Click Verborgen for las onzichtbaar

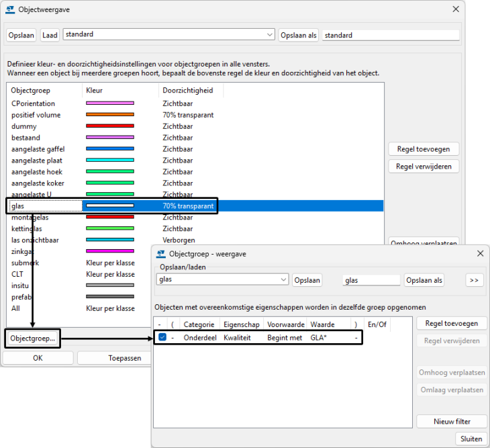[179, 240]
